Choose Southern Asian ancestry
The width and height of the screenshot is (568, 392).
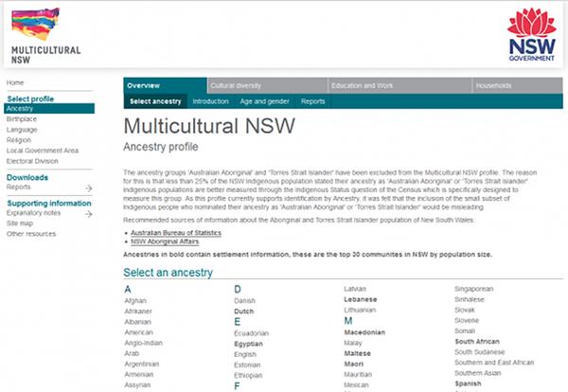[x=478, y=373]
